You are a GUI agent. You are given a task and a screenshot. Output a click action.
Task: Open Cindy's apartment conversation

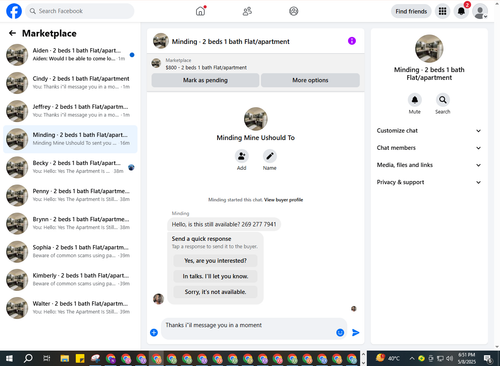pyautogui.click(x=70, y=83)
